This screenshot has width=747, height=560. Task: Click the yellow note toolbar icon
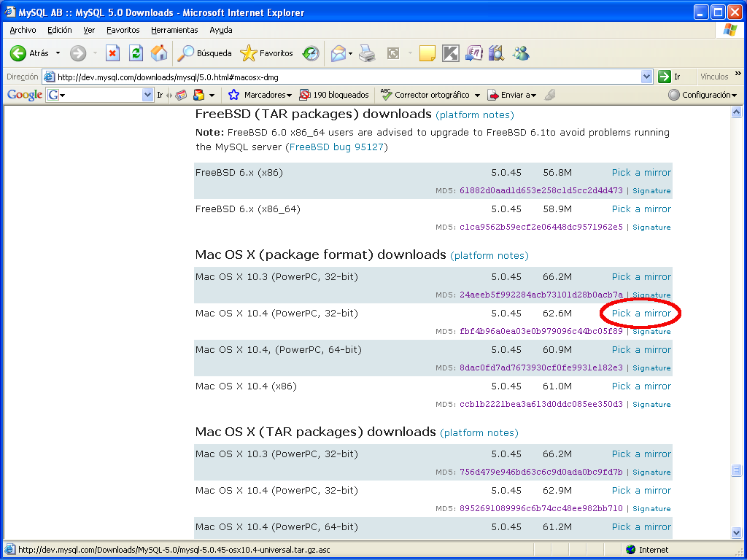tap(427, 53)
